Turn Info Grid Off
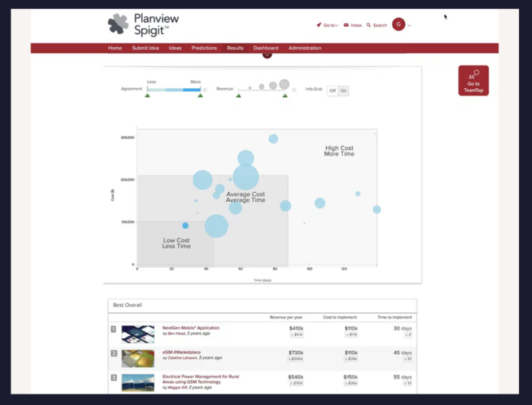Screen dimensions: 532x405 333,90
